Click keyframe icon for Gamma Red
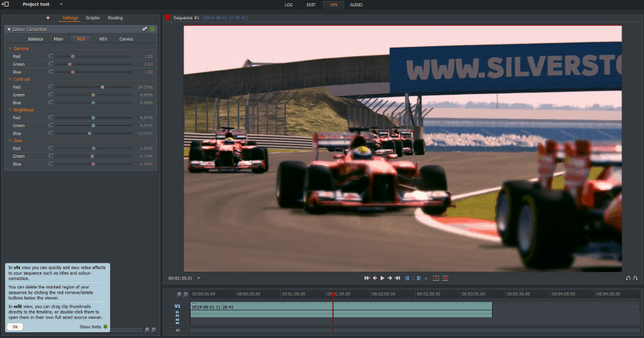The image size is (644, 338). click(x=50, y=56)
